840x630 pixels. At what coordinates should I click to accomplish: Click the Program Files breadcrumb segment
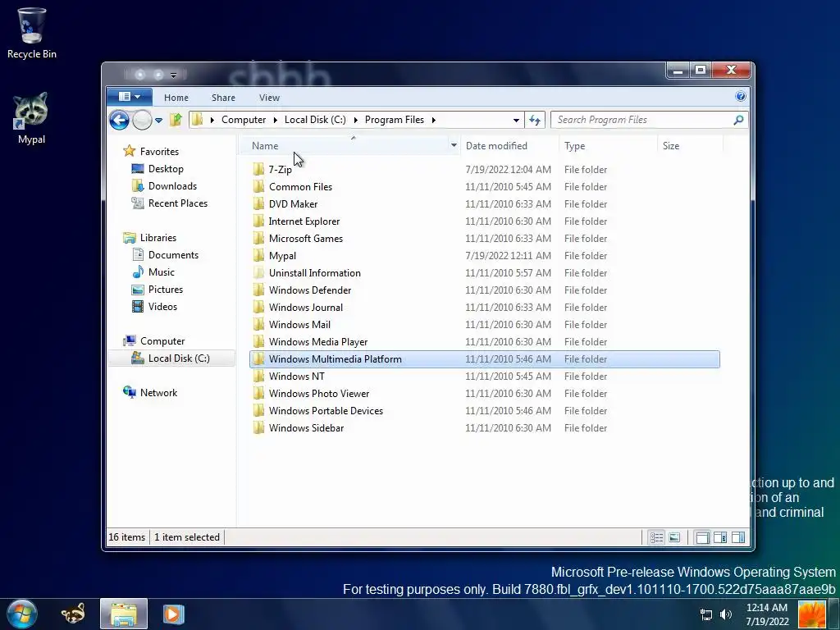[395, 120]
